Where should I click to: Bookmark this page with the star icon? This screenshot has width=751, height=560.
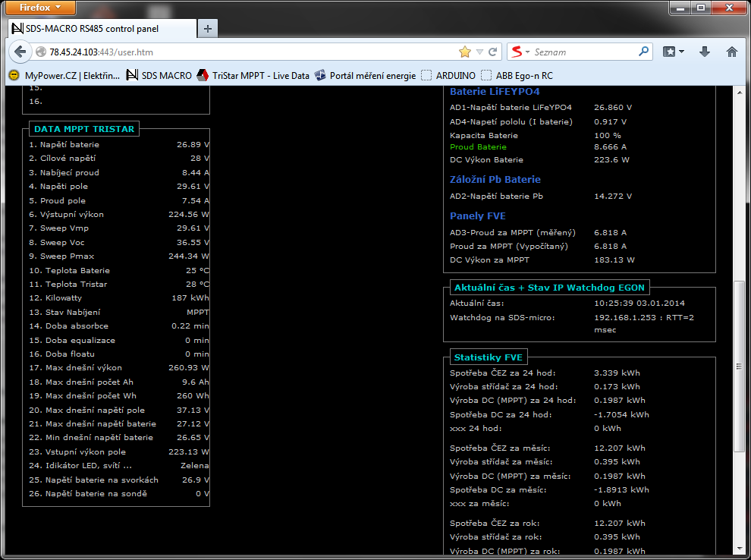tap(465, 52)
